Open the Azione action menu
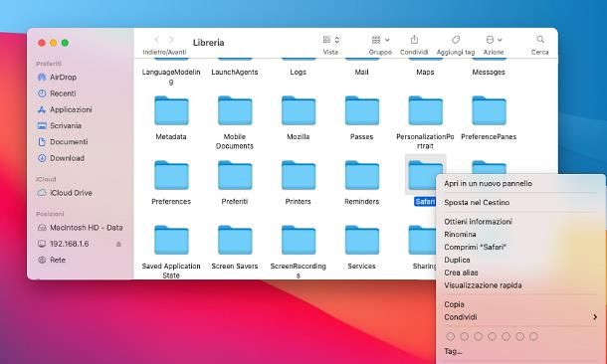 494,40
